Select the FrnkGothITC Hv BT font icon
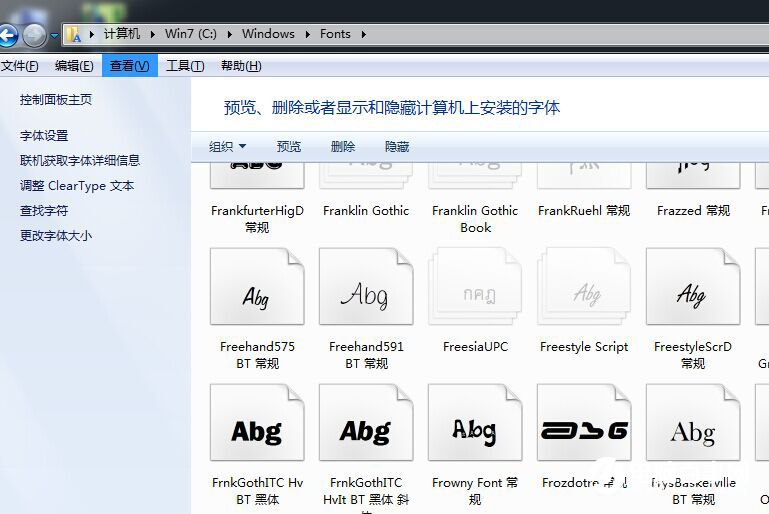The width and height of the screenshot is (769, 514). point(257,422)
